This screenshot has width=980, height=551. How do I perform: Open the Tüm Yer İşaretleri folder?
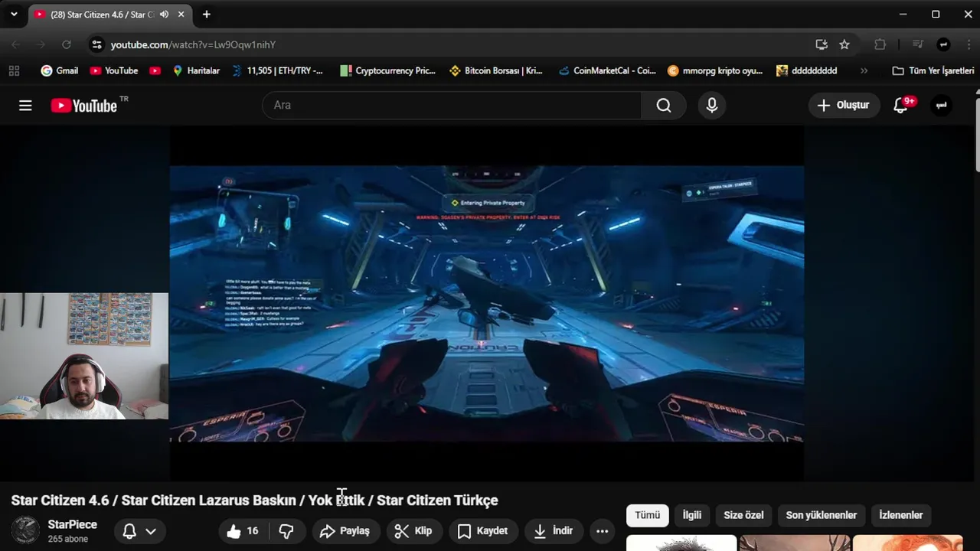(x=933, y=70)
